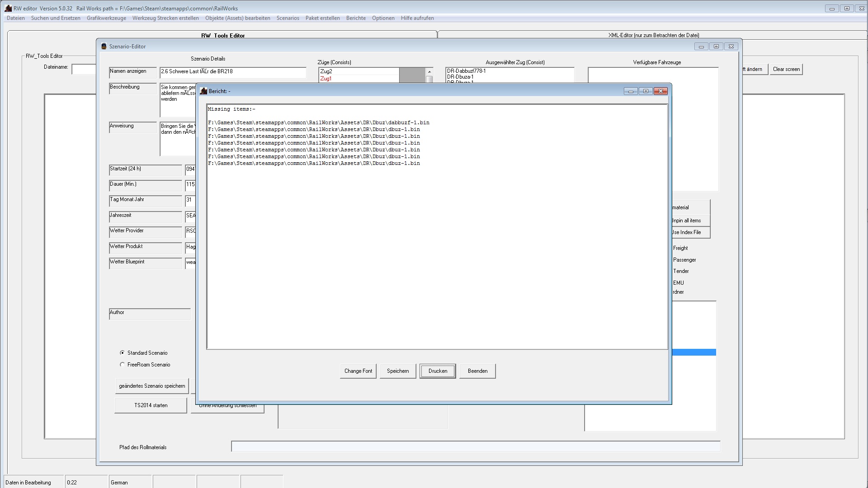This screenshot has height=488, width=868.
Task: Click the Pfad des Rollmaterials field
Action: tap(475, 447)
